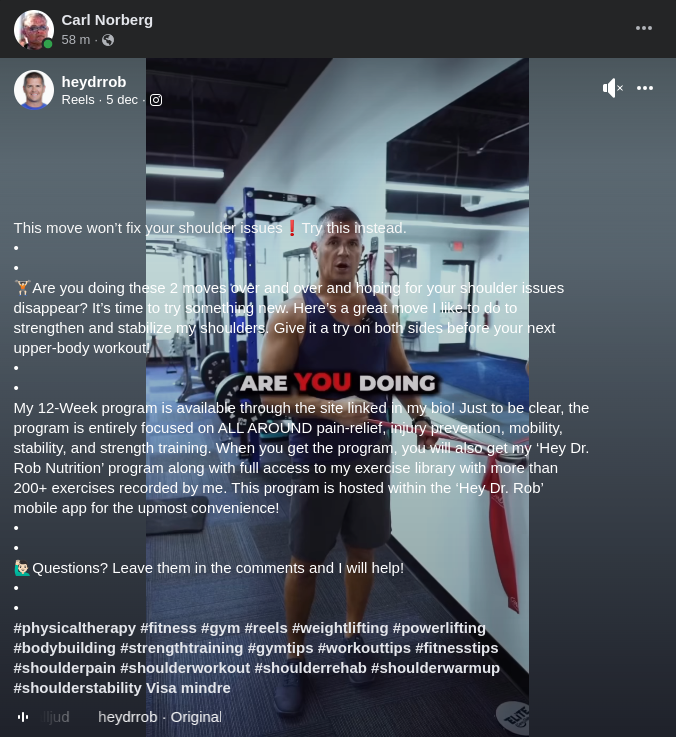Open heydrrob's profile avatar
This screenshot has width=676, height=737.
[34, 90]
